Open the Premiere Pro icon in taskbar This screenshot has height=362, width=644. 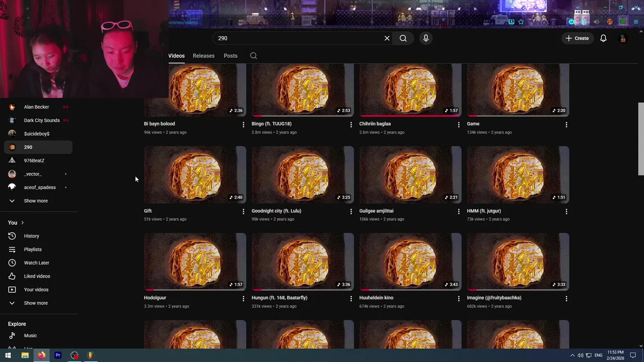coord(58,355)
